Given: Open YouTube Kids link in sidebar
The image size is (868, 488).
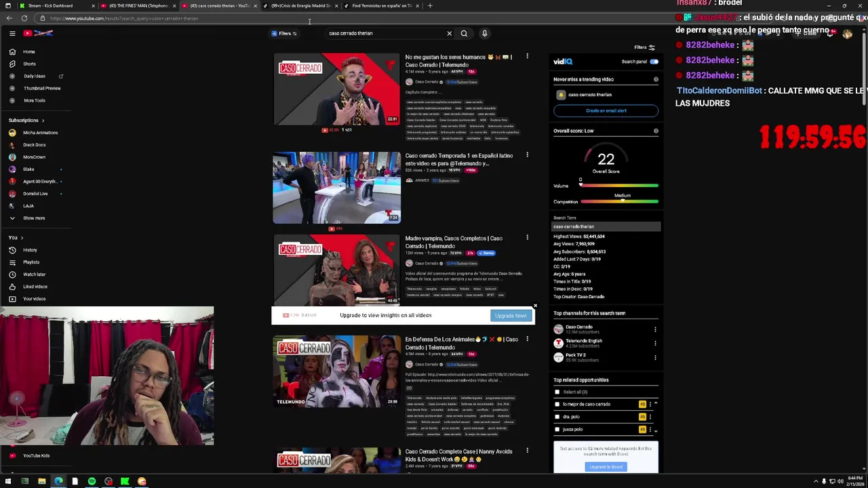Looking at the screenshot, I should pos(36,455).
